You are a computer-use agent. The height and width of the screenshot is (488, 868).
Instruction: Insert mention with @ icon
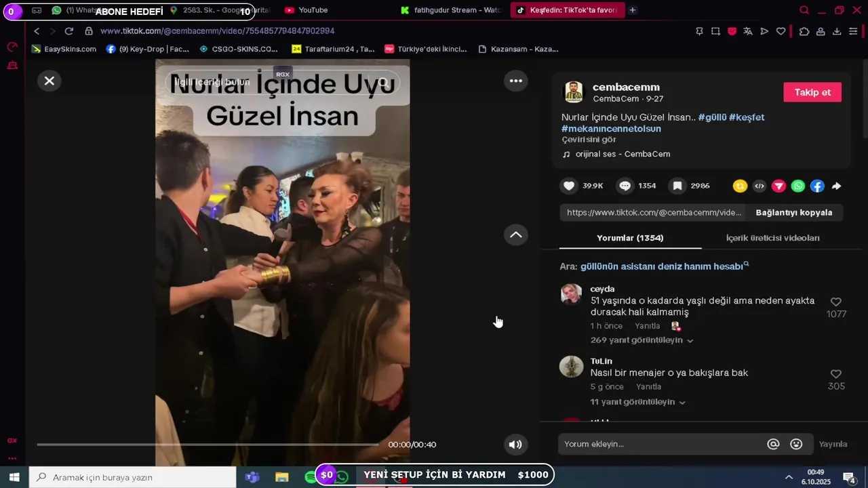[773, 444]
